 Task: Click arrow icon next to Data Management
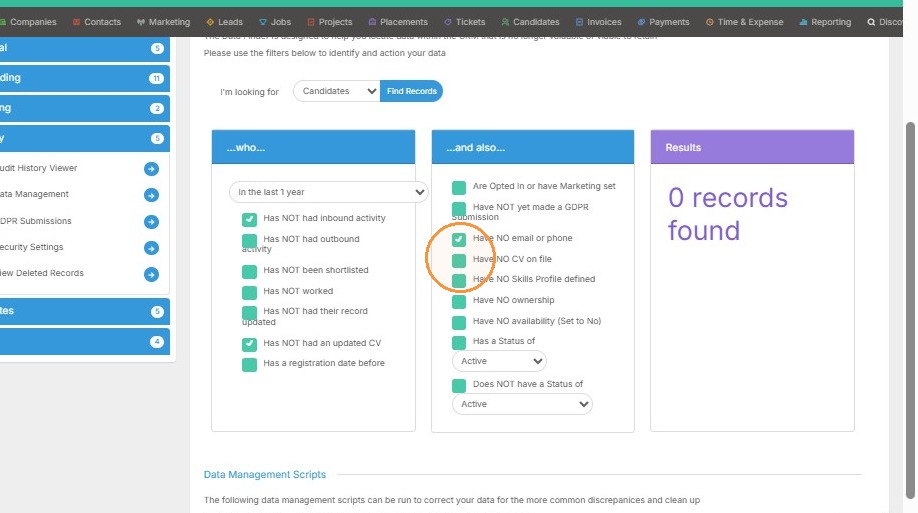[151, 195]
